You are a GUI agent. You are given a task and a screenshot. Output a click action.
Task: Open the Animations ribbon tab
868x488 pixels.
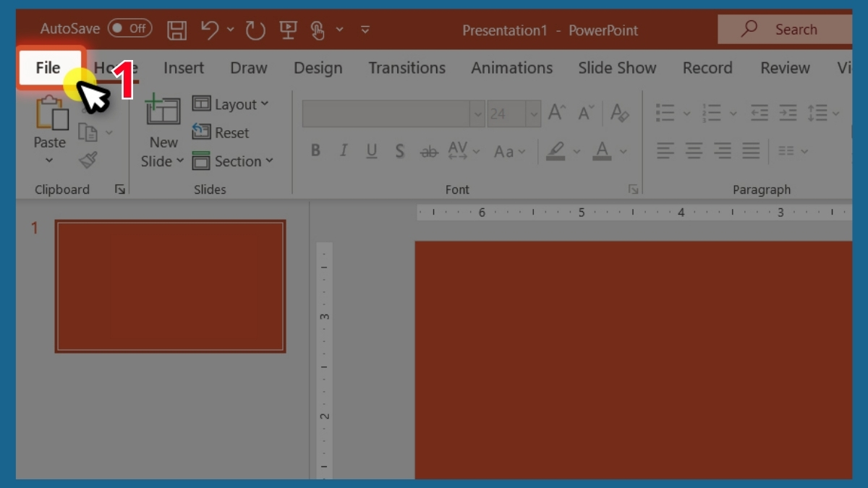click(x=511, y=67)
